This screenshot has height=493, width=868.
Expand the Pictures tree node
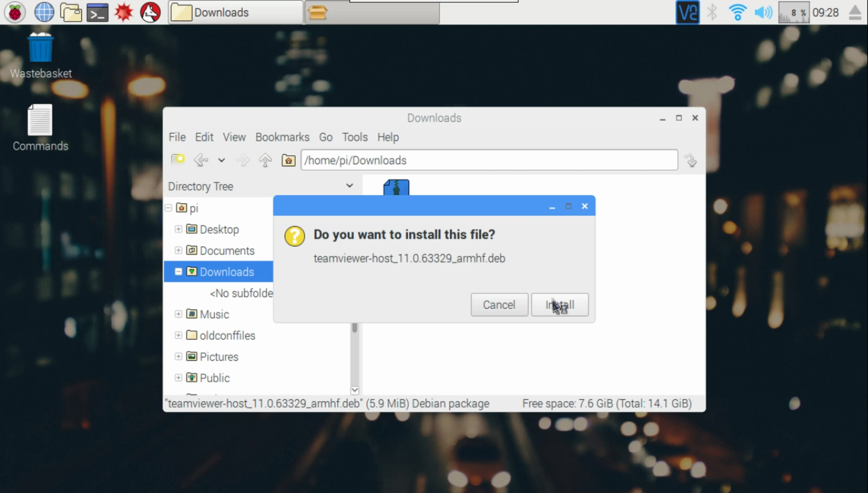(x=179, y=356)
